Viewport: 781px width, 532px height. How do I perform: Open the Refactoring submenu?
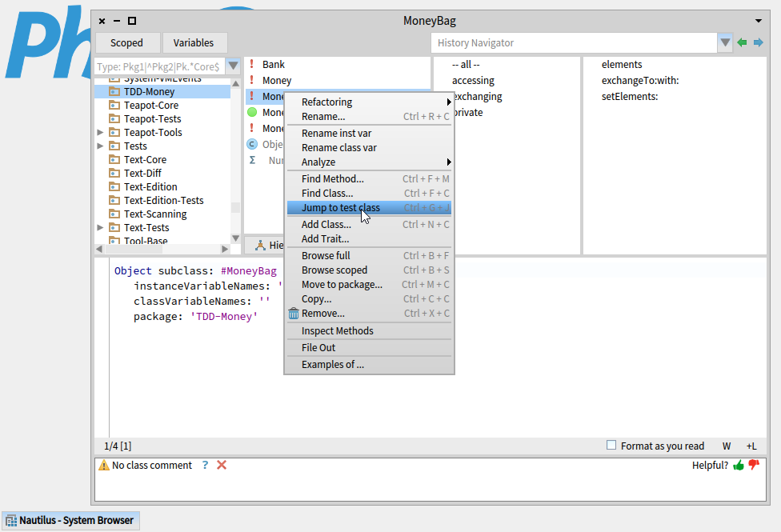click(x=369, y=102)
